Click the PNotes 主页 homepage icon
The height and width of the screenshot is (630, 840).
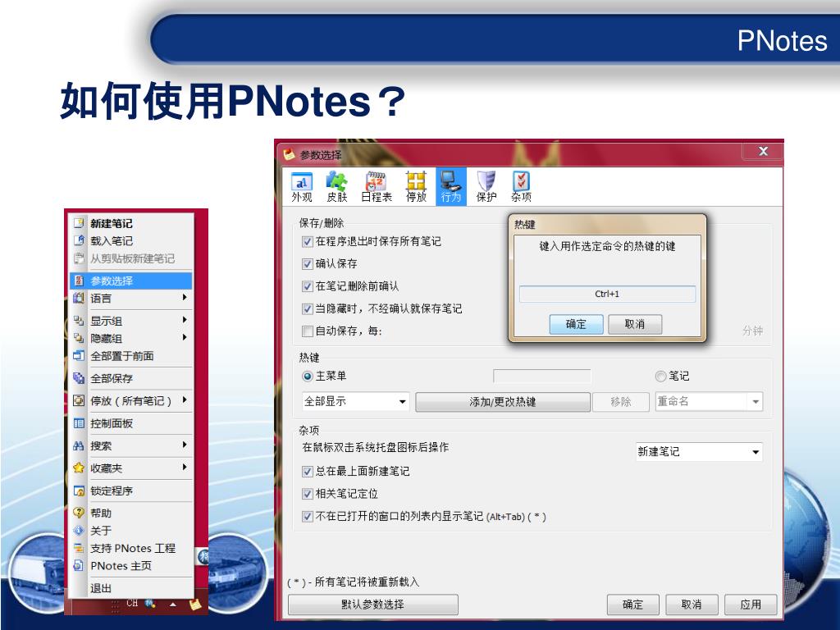tap(79, 566)
